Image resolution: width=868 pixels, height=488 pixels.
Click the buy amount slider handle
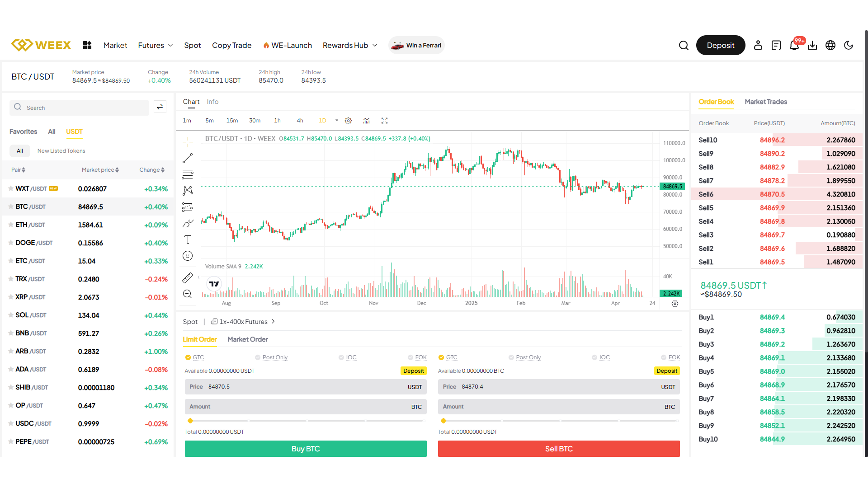pos(190,421)
